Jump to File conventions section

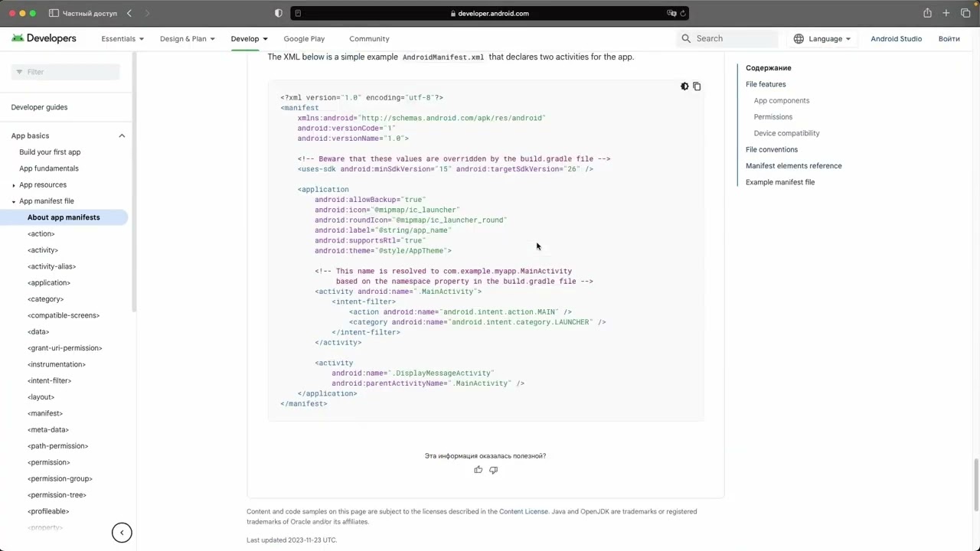(772, 149)
